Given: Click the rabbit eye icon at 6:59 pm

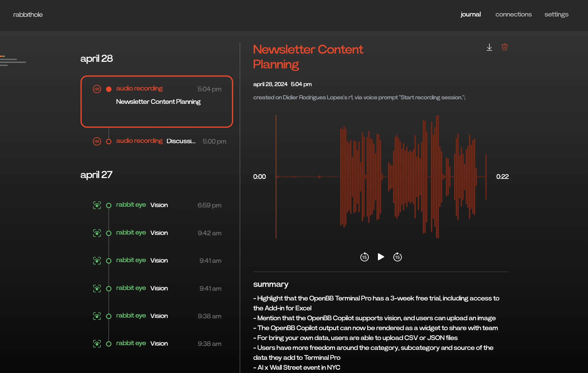Looking at the screenshot, I should pyautogui.click(x=97, y=205).
